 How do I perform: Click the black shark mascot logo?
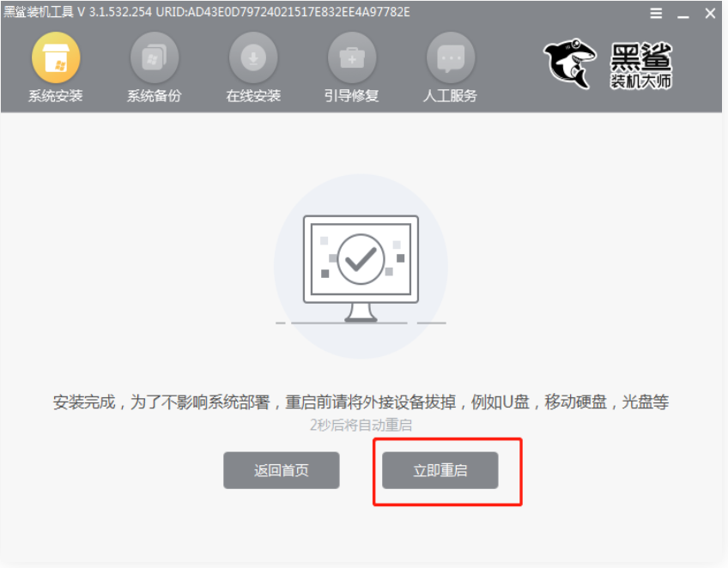click(570, 63)
